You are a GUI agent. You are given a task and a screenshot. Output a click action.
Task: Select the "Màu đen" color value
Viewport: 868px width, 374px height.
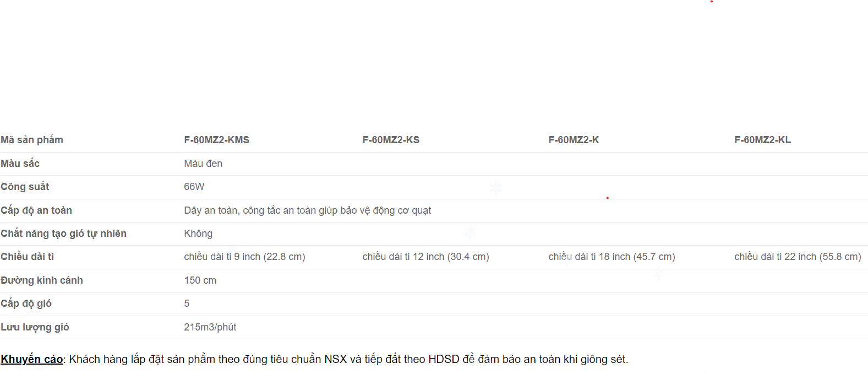pyautogui.click(x=203, y=164)
